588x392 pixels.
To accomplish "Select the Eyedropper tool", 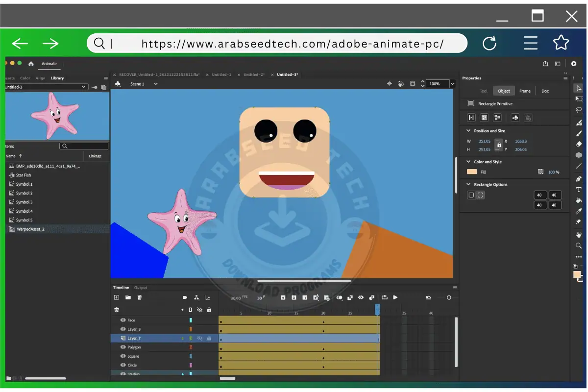I will pos(579,211).
